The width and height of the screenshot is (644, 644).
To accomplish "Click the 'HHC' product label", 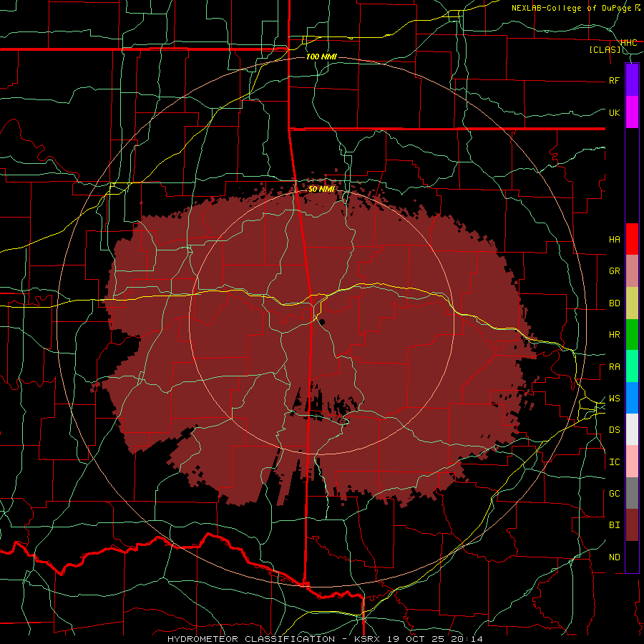I will click(628, 43).
